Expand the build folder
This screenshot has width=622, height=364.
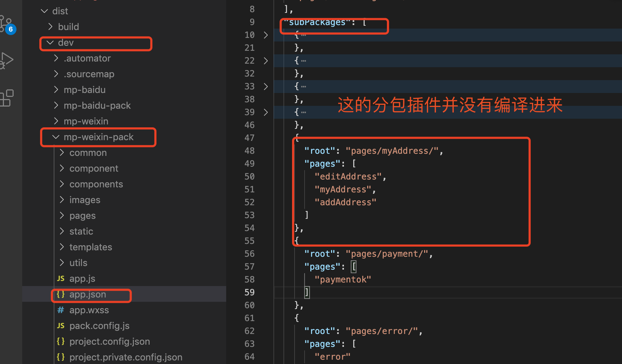(x=50, y=27)
